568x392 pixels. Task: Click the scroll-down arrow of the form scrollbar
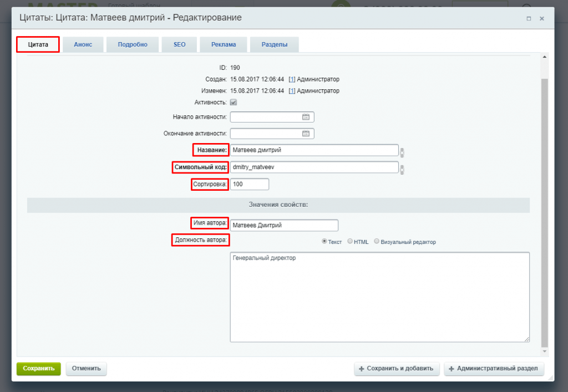pos(544,352)
